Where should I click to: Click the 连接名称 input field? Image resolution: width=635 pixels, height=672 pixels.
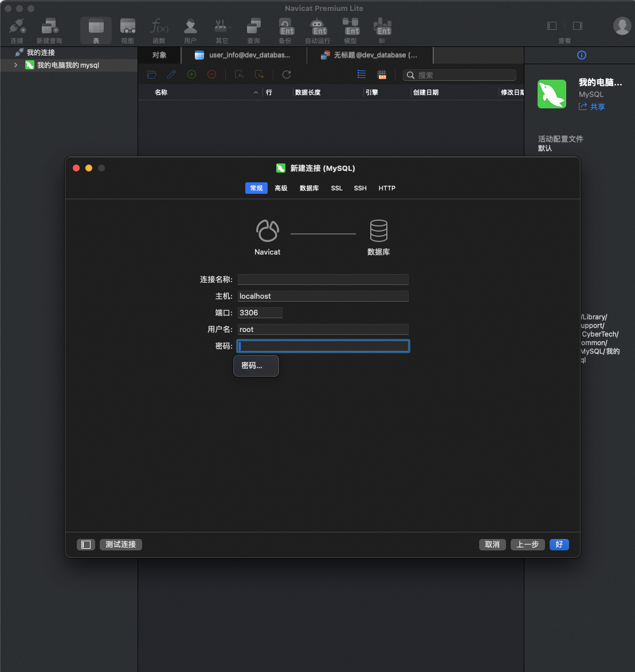[323, 279]
